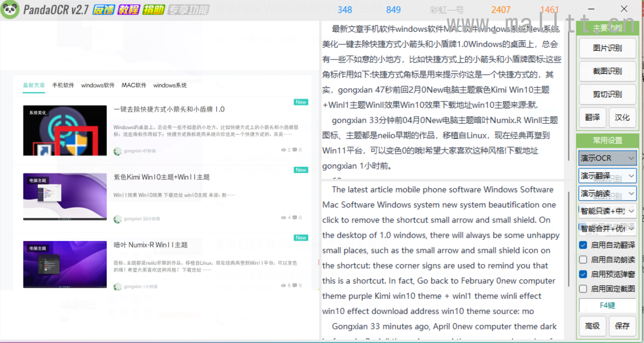Close the PandaOCR window
This screenshot has height=343, width=644.
(624, 9)
